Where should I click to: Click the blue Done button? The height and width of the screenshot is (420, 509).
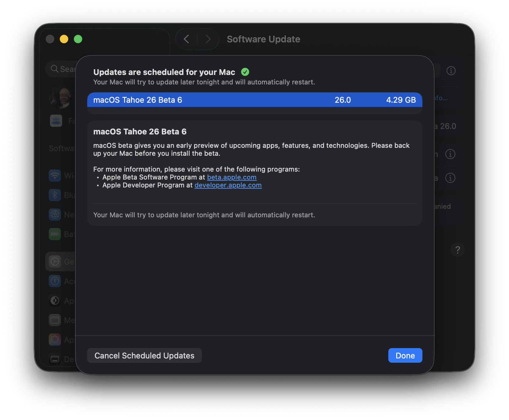[405, 355]
